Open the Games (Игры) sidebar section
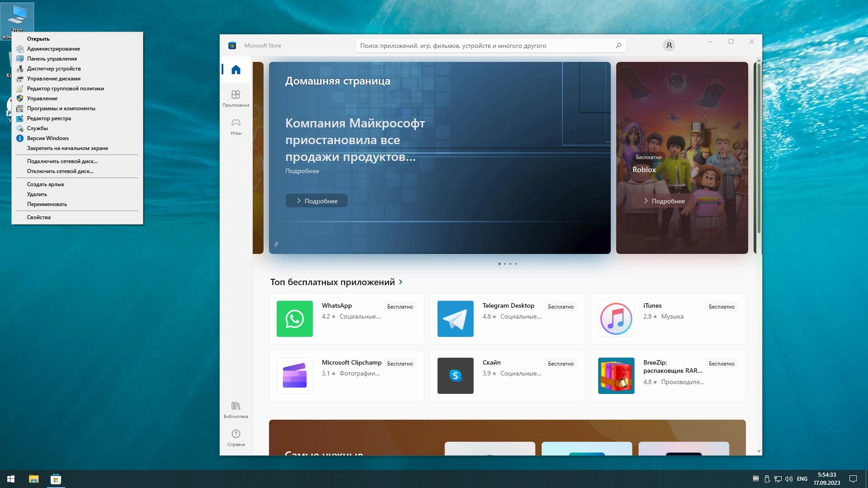Viewport: 868px width, 488px height. pos(236,127)
